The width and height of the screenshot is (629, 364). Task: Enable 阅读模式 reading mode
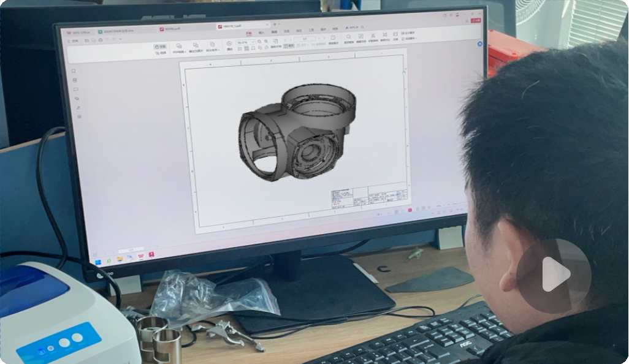point(334,40)
